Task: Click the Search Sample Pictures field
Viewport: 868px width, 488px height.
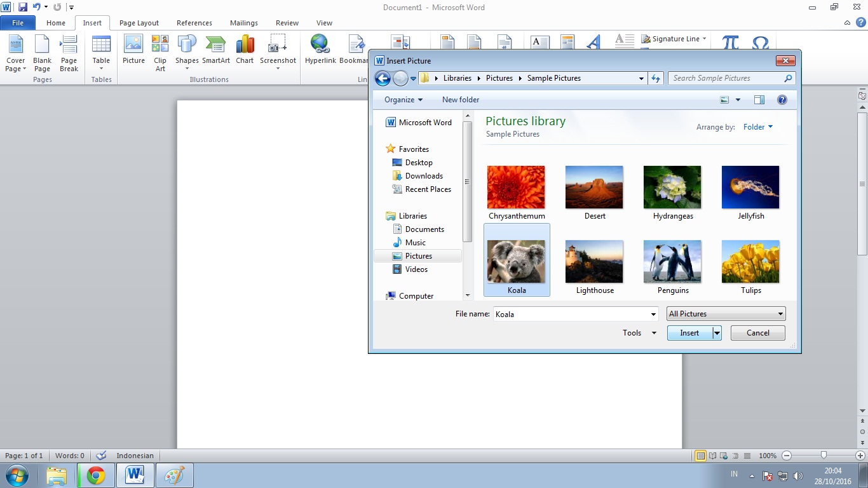Action: 731,78
